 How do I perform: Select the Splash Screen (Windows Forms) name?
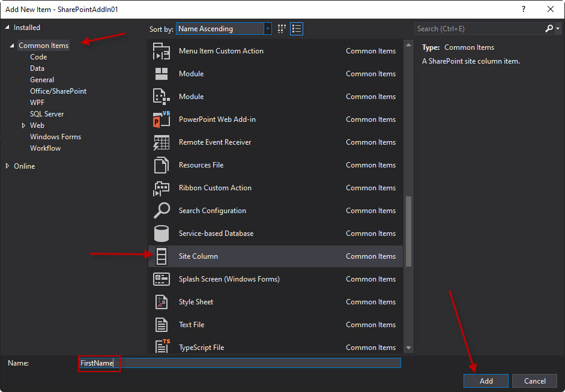[x=229, y=279]
